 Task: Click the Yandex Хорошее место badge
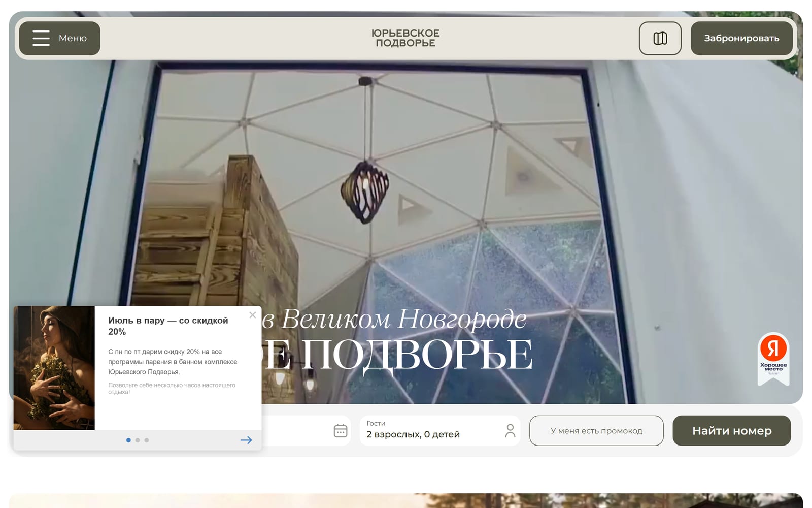point(773,359)
